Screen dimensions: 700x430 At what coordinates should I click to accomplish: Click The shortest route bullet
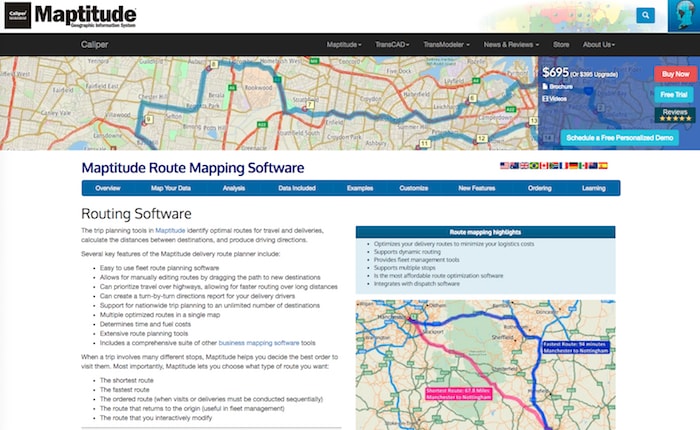pos(126,380)
